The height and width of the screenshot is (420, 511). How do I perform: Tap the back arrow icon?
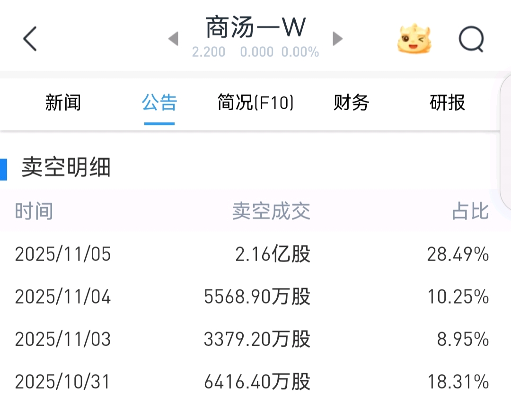pyautogui.click(x=30, y=39)
